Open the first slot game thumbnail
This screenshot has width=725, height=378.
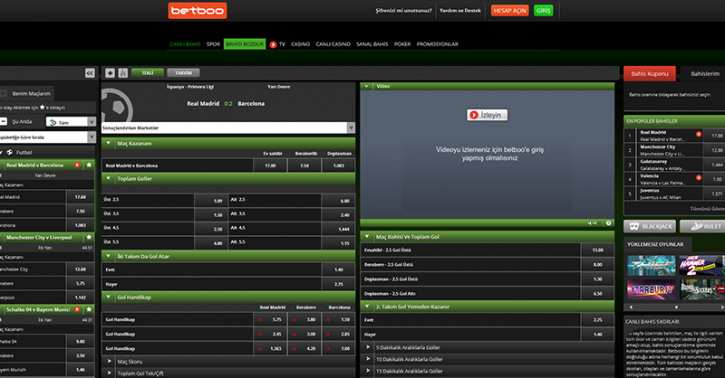point(651,265)
